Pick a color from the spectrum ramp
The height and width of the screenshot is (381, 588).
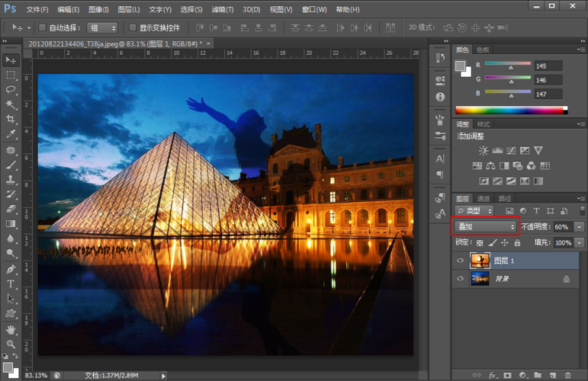tap(512, 110)
